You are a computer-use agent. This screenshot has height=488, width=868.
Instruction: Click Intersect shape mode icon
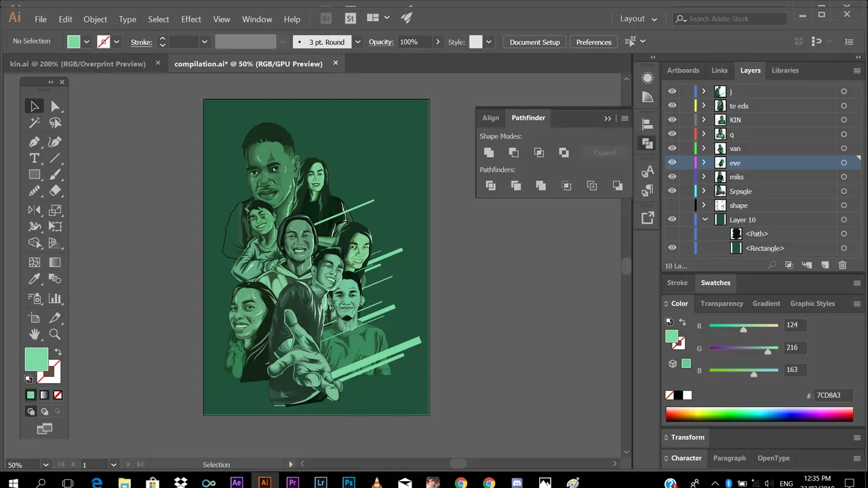point(538,152)
